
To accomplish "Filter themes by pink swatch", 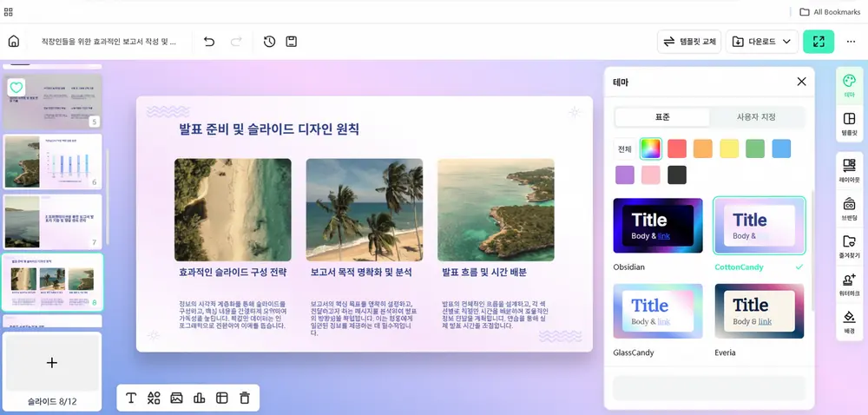I will (x=651, y=175).
